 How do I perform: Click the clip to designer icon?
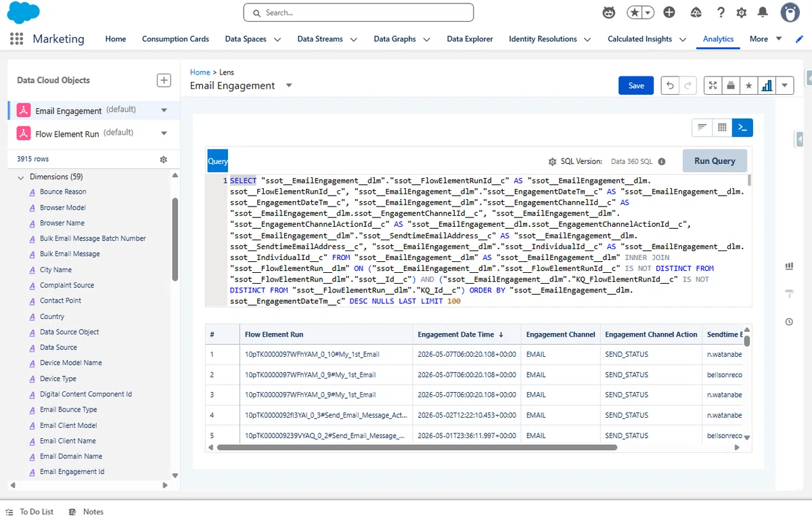click(x=731, y=85)
